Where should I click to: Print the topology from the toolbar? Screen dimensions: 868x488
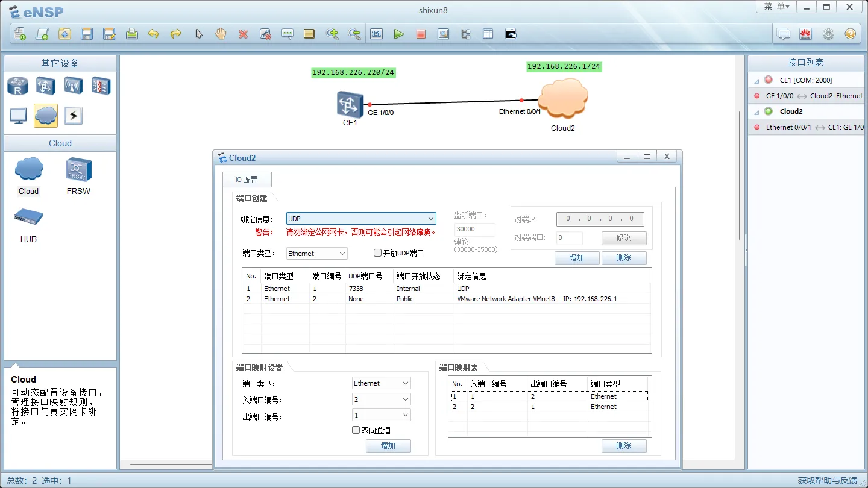tap(131, 34)
